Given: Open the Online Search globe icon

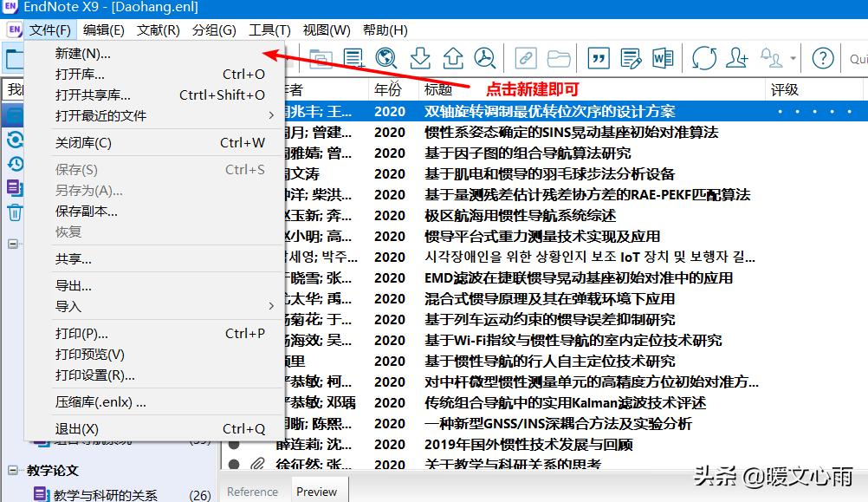Looking at the screenshot, I should (x=385, y=58).
